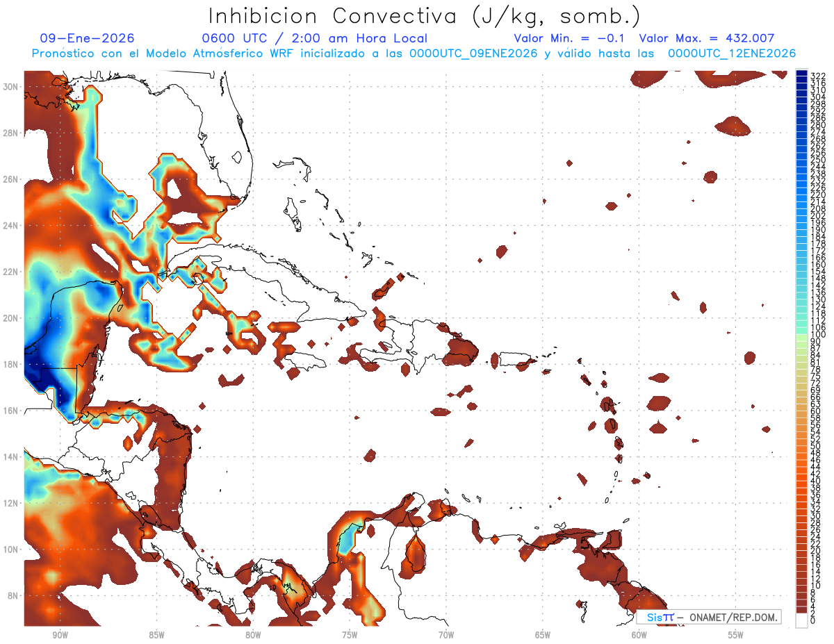Click the "28N" latitude label
834x644 pixels.
[x=10, y=133]
